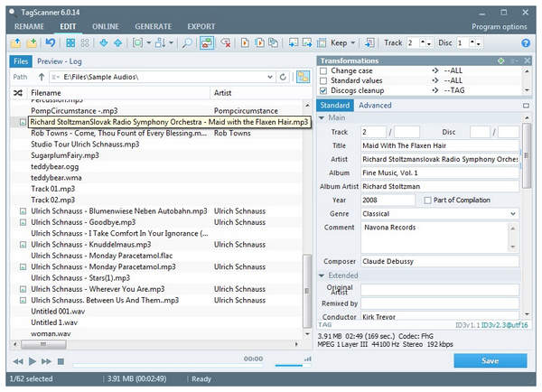Open the path history button at left of path

(x=55, y=77)
